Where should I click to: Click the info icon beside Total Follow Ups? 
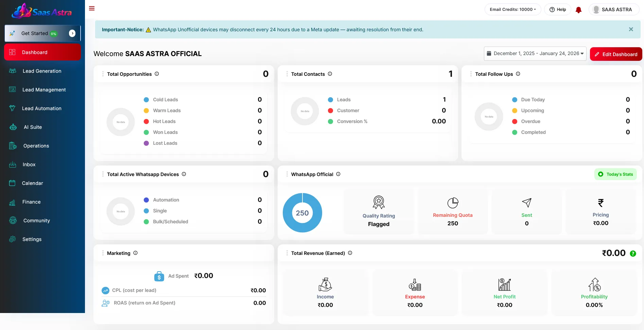(518, 74)
